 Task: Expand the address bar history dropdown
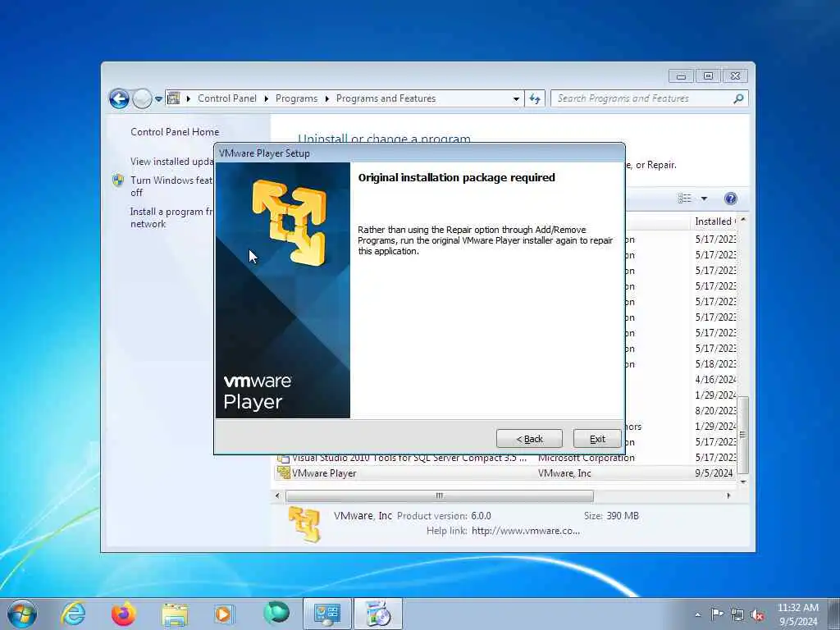click(x=516, y=98)
